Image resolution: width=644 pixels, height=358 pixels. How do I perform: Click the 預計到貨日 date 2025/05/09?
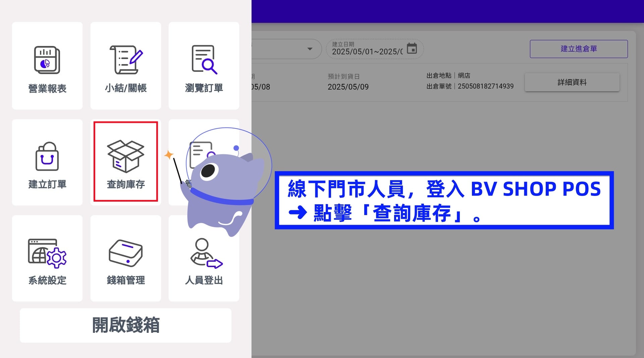348,87
